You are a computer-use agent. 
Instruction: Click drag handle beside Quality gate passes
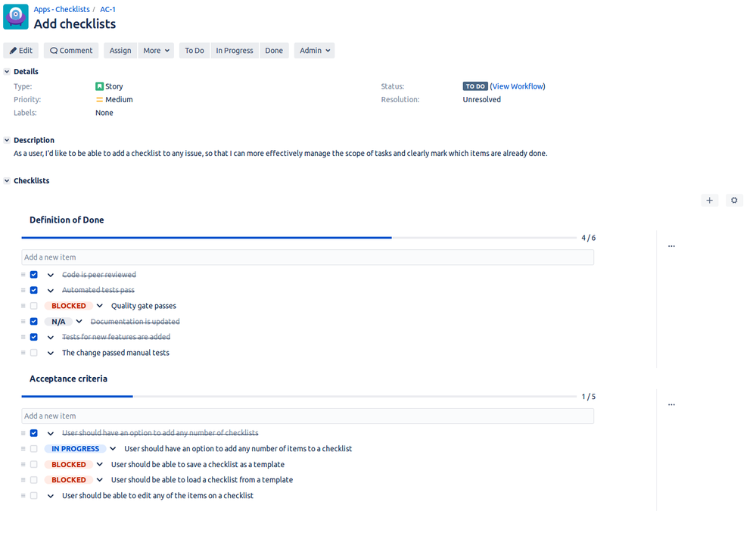pos(23,306)
